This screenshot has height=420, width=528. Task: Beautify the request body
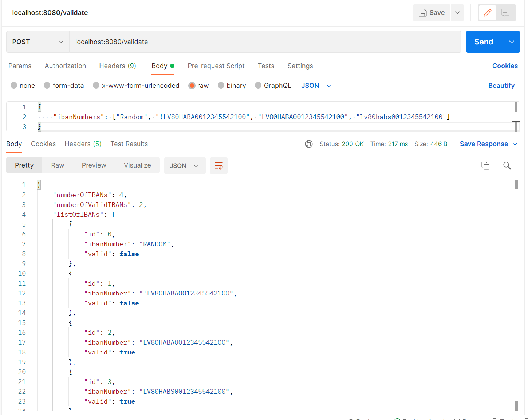pos(501,86)
